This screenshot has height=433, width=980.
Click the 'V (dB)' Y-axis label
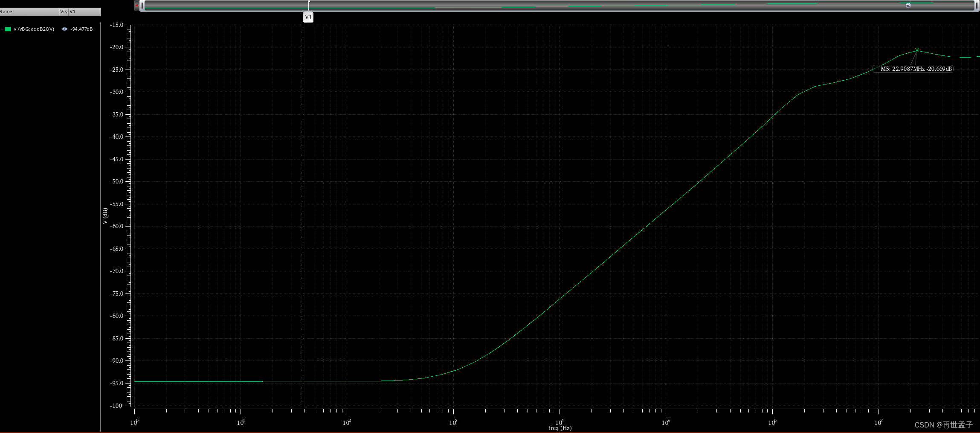(x=104, y=216)
